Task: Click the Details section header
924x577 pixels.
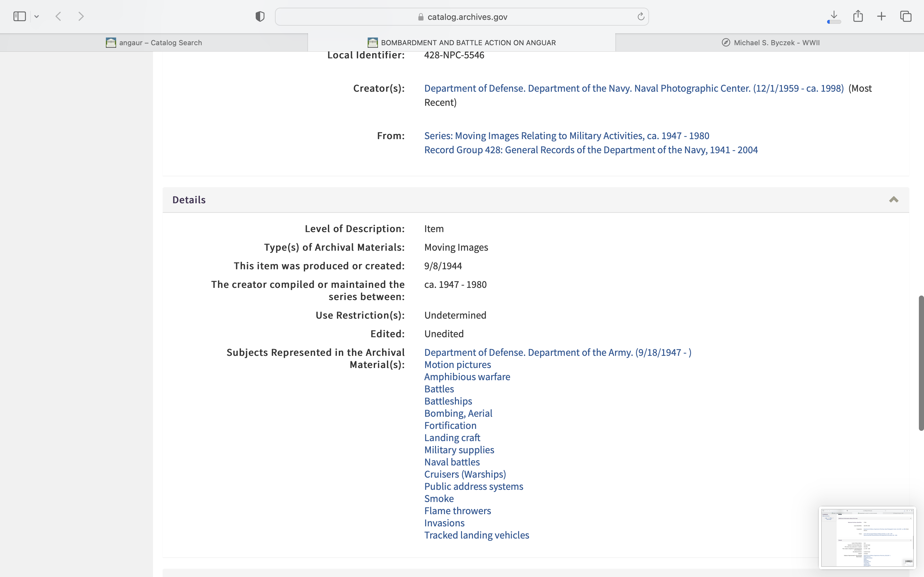Action: (189, 200)
